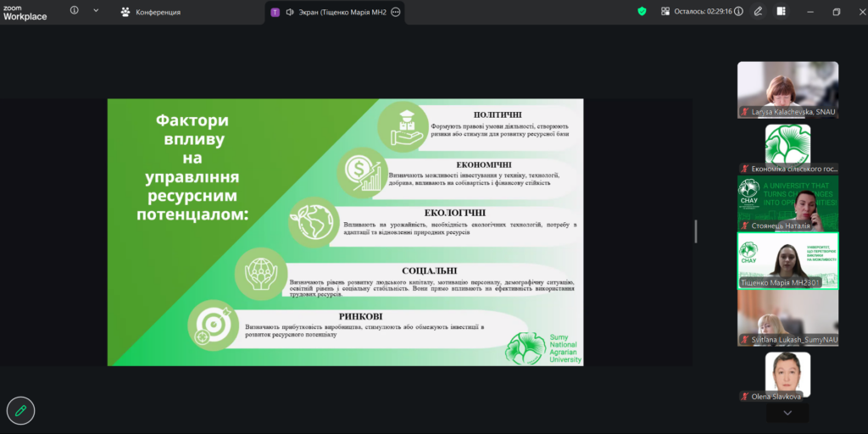The image size is (868, 434).
Task: Click the grid icon before the Осталось timer
Action: 665,12
